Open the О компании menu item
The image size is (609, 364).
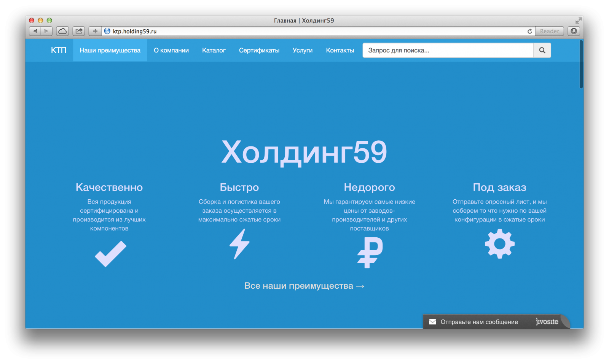coord(171,50)
